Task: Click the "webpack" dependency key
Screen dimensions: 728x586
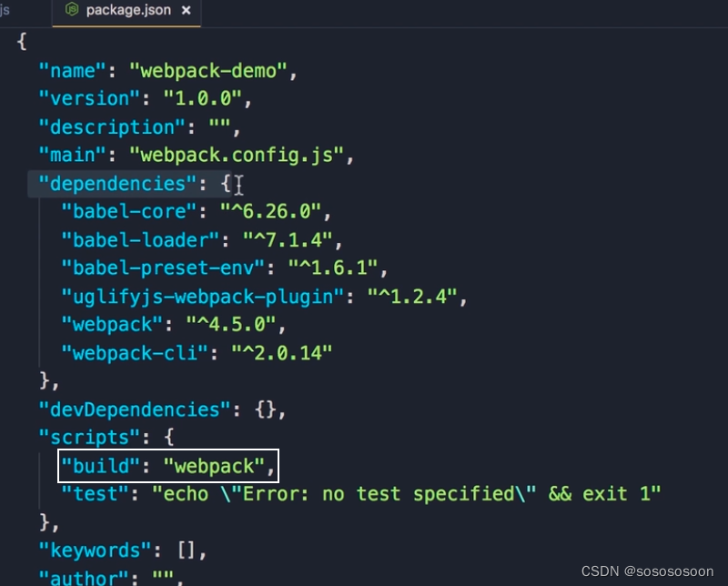Action: click(x=112, y=325)
